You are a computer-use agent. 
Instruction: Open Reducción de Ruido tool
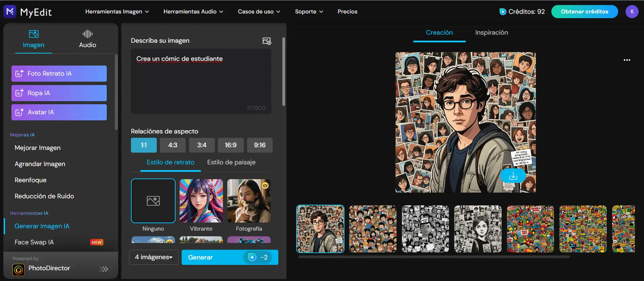coord(44,196)
